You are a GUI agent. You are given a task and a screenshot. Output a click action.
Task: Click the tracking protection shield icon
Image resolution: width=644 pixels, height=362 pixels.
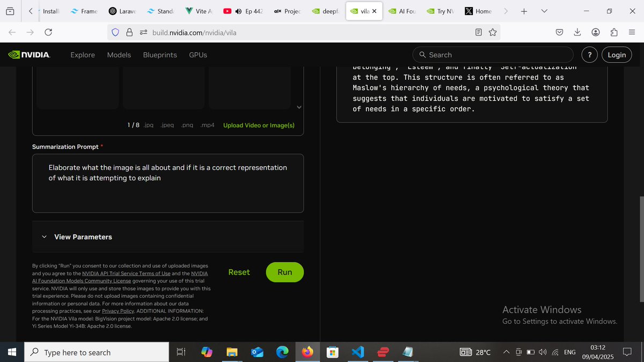tap(115, 32)
